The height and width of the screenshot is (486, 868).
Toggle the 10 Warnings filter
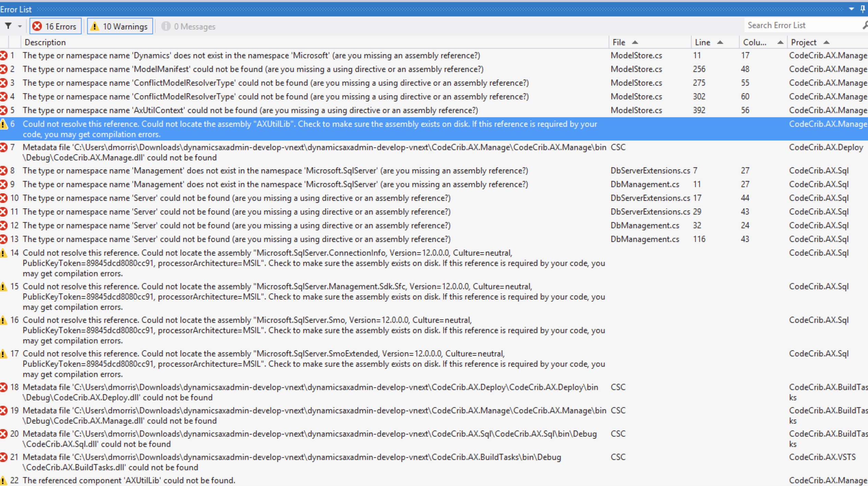click(x=119, y=26)
